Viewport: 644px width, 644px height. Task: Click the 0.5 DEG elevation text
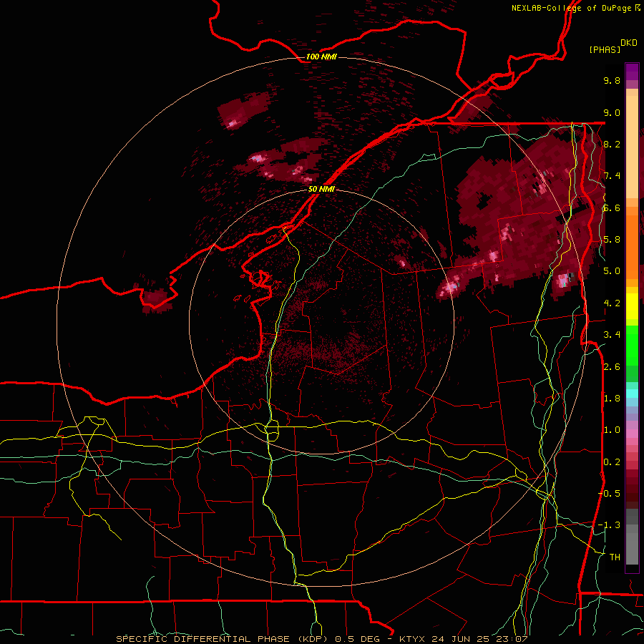(357, 639)
